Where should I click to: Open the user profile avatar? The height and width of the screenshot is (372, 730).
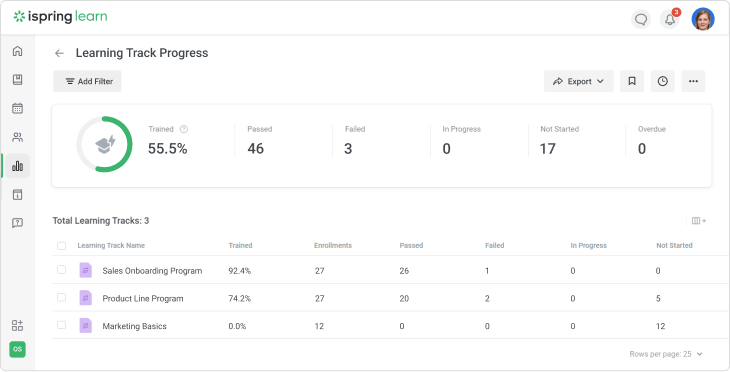pos(703,20)
